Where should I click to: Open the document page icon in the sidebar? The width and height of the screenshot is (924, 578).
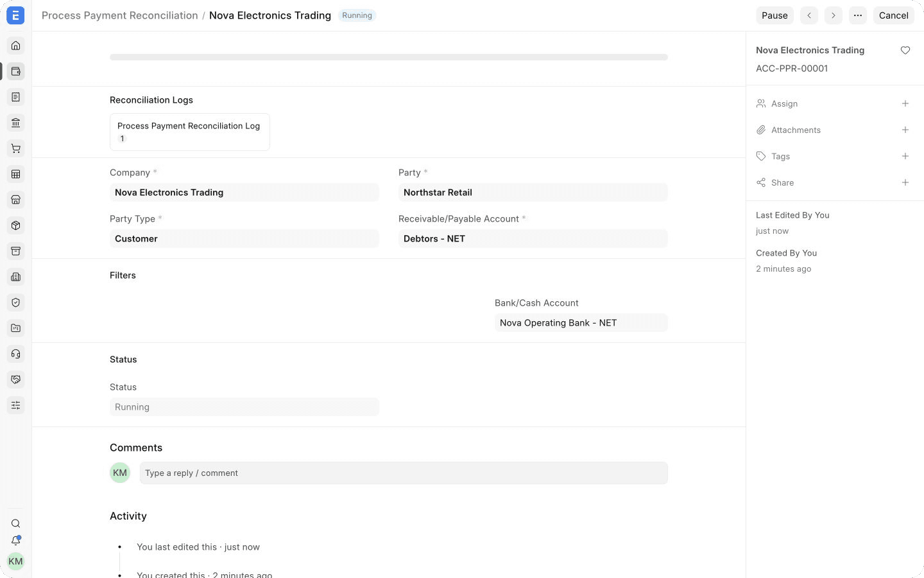click(15, 97)
